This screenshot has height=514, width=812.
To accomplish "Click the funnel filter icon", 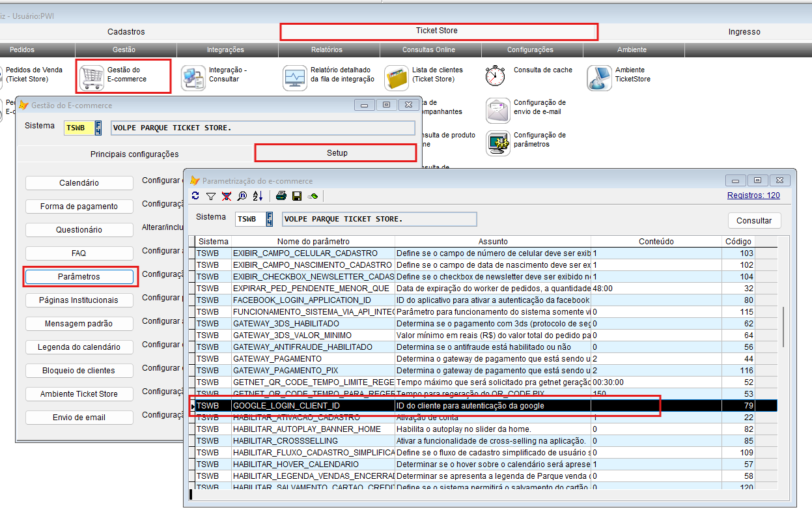I will (x=211, y=195).
